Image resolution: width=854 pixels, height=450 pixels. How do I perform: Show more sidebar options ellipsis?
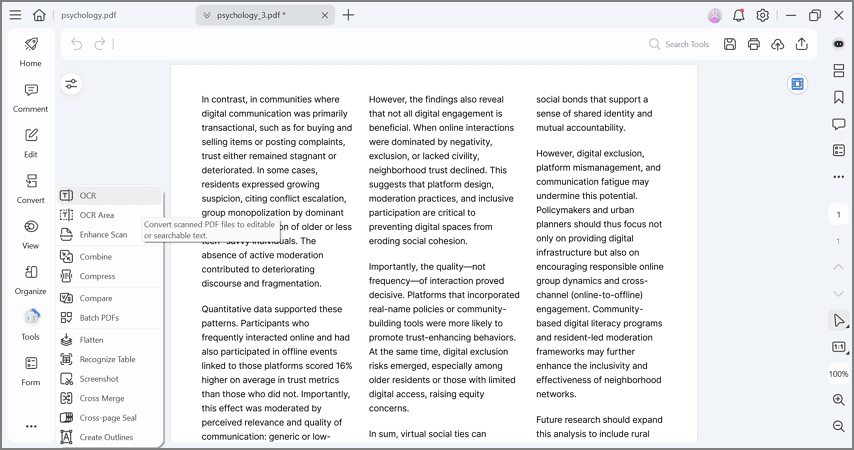click(31, 426)
